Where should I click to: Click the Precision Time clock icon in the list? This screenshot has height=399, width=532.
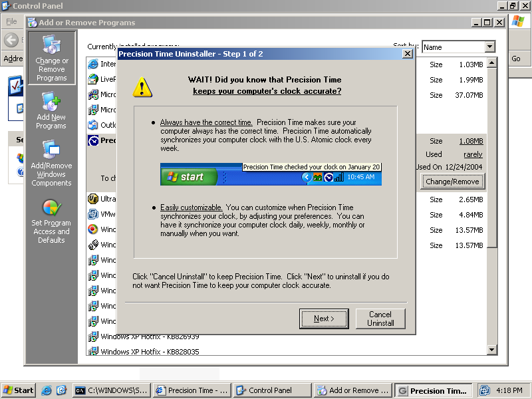93,140
